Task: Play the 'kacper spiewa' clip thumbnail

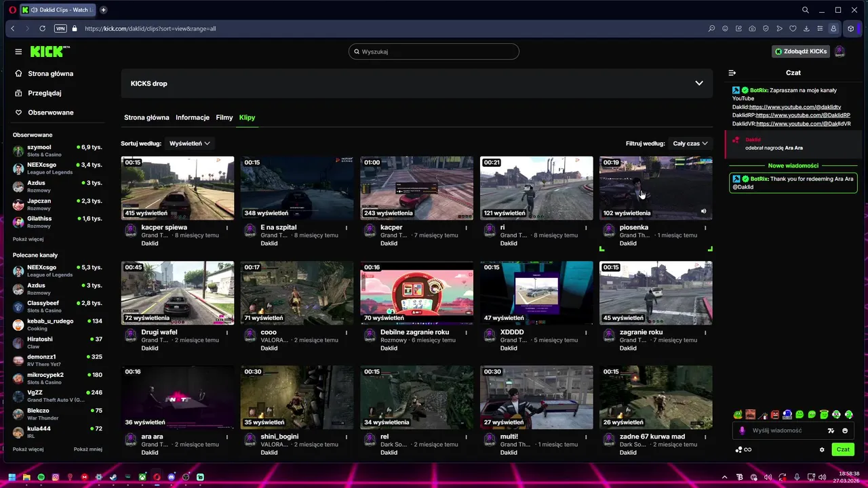Action: coord(178,188)
